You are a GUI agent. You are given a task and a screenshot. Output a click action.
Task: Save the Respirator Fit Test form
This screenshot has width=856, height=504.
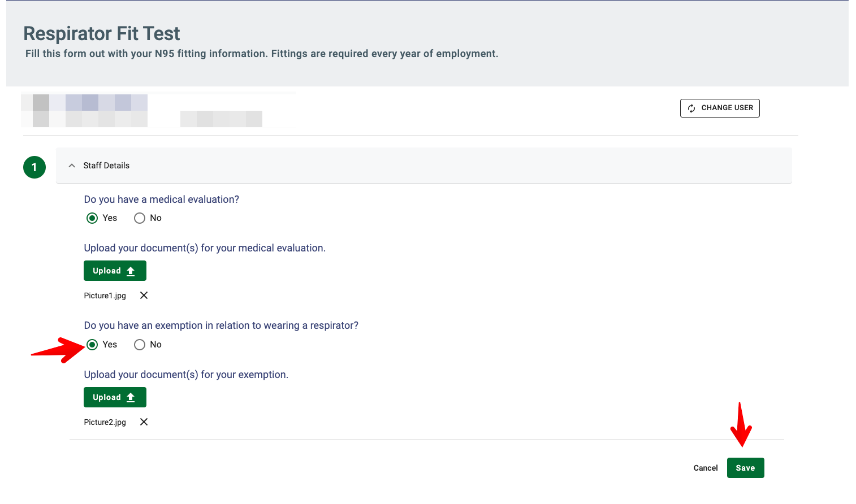(745, 468)
